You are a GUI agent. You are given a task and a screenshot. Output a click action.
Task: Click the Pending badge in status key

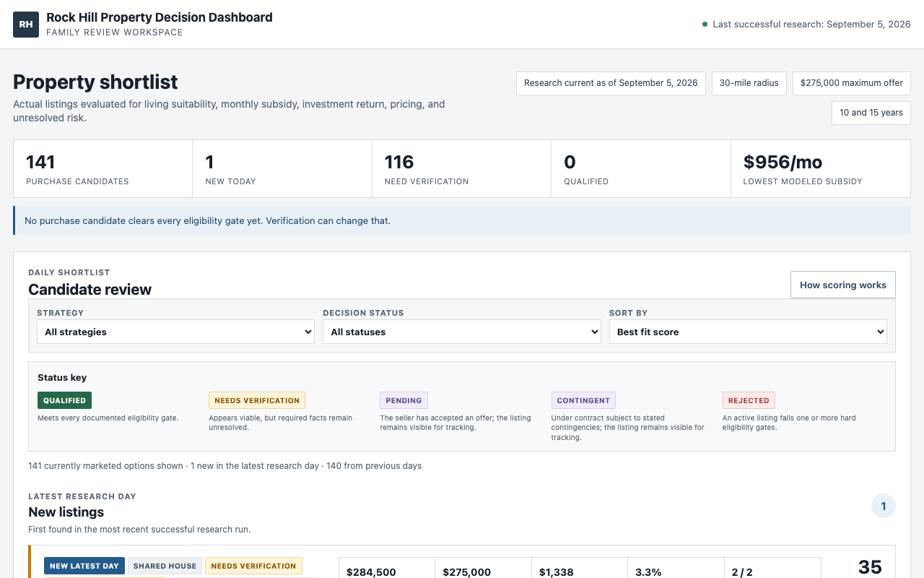[404, 400]
